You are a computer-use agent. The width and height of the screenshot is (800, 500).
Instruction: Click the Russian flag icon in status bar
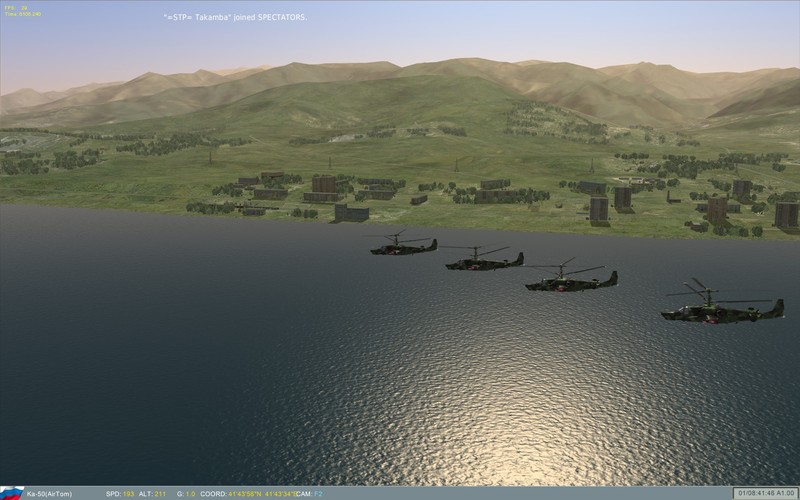pos(11,493)
